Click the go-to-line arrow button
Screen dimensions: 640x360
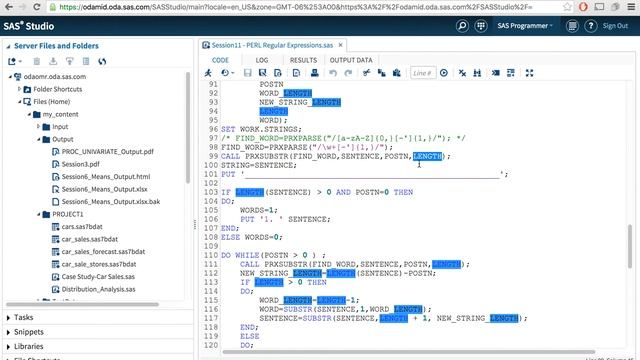444,73
